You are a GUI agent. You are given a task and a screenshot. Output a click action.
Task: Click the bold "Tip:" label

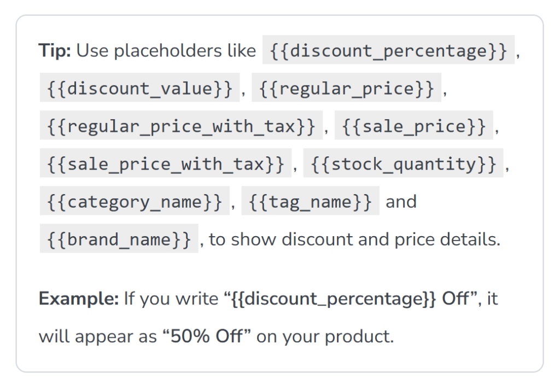pos(55,51)
